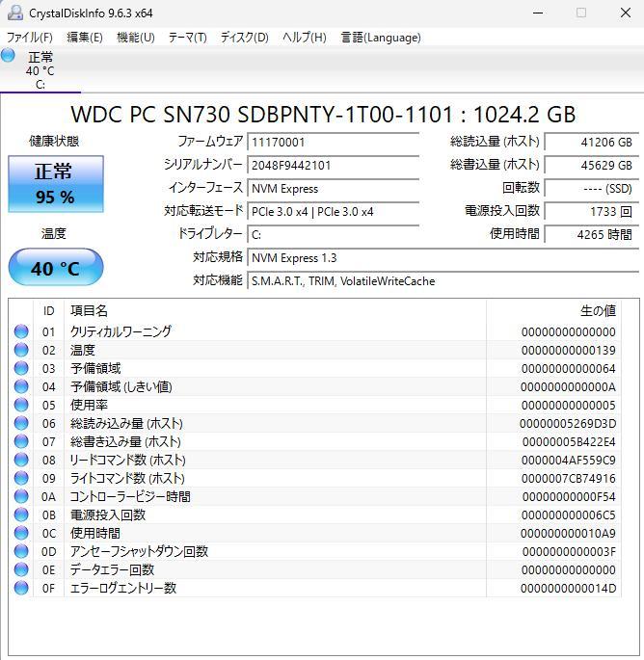Click status circle for 07 総書き込み量 row
Image resolution: width=644 pixels, height=660 pixels.
(x=21, y=441)
